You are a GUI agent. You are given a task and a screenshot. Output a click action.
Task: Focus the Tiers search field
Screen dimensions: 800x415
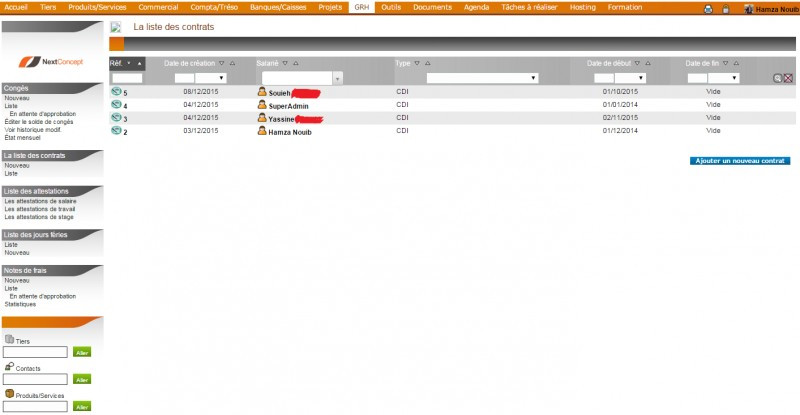click(35, 352)
